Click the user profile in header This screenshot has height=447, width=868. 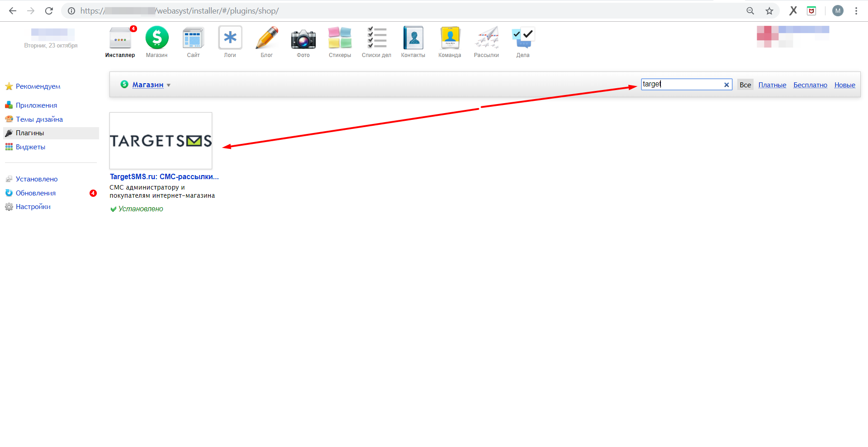793,36
